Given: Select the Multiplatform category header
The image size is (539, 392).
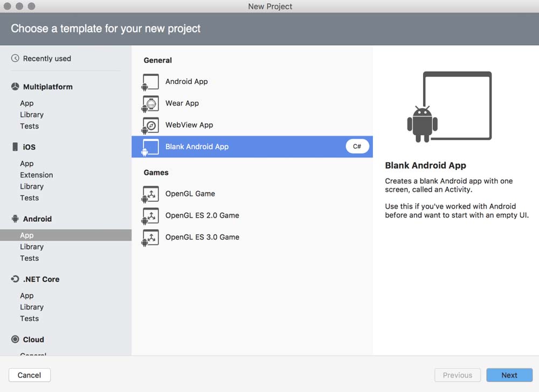Looking at the screenshot, I should pos(47,87).
